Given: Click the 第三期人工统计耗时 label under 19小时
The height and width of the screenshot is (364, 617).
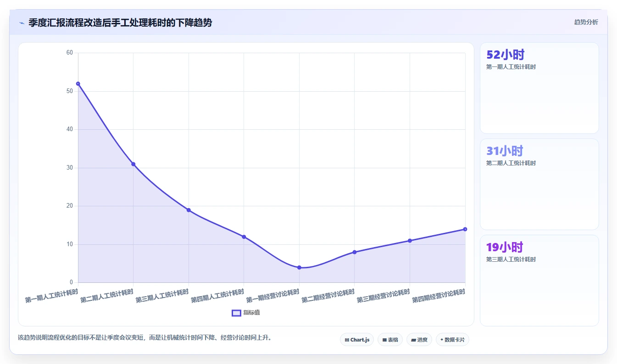Looking at the screenshot, I should 511,259.
